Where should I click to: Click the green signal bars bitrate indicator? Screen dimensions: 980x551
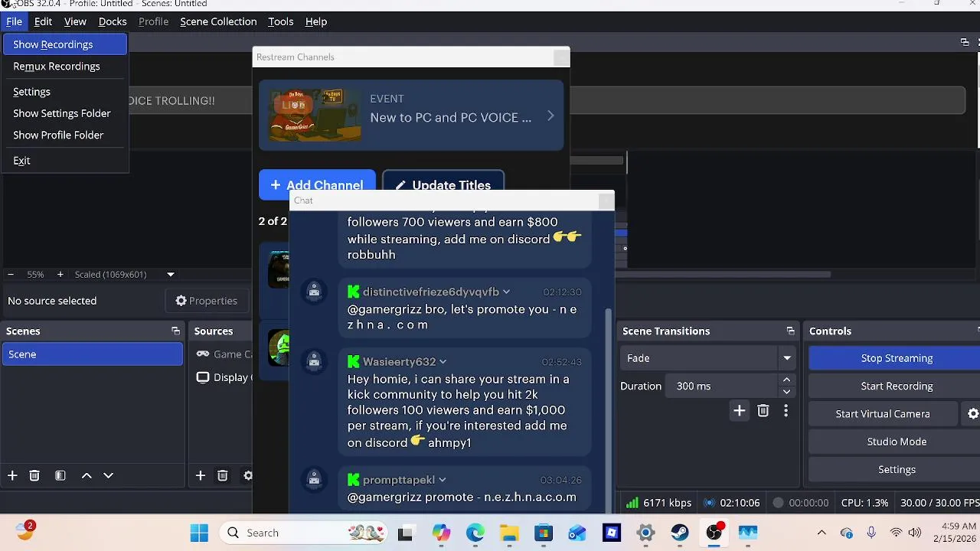(x=632, y=503)
